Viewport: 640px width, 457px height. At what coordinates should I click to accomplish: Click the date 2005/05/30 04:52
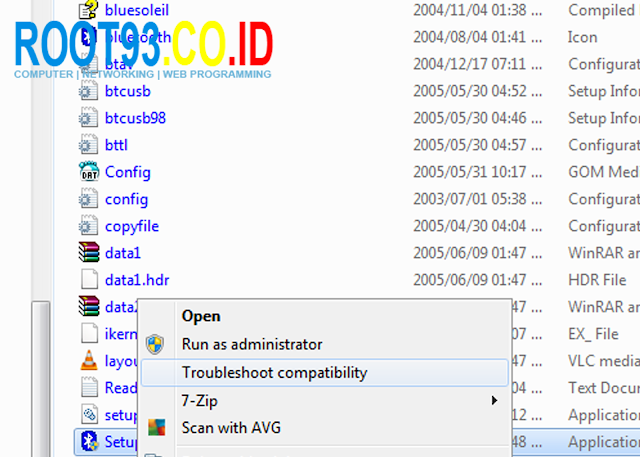click(x=478, y=91)
